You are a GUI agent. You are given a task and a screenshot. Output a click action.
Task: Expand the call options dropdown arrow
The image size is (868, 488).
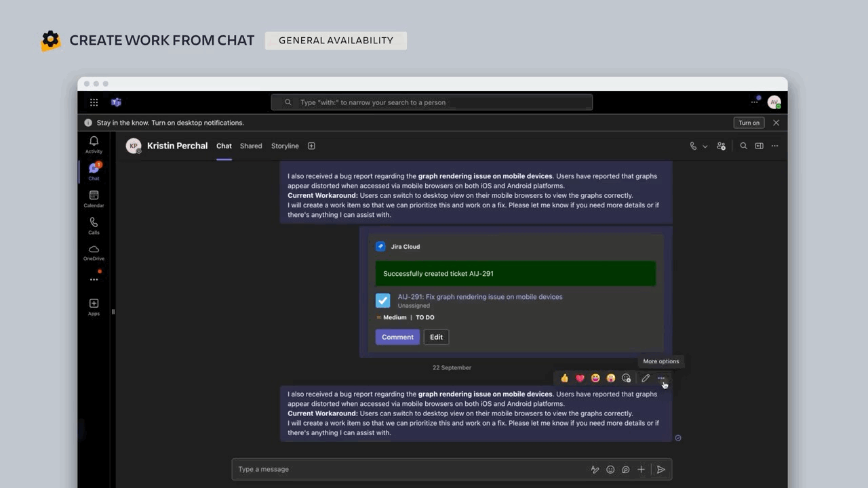coord(705,146)
